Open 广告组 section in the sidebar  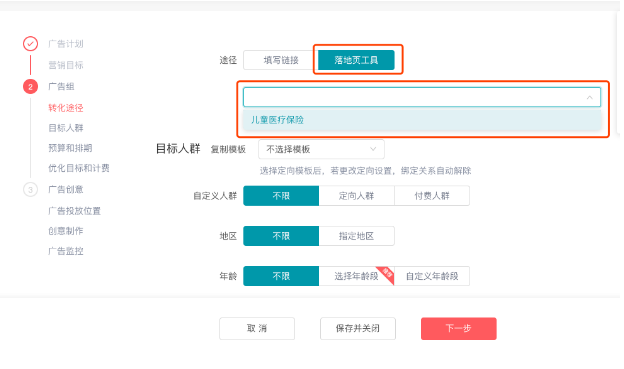[x=61, y=86]
